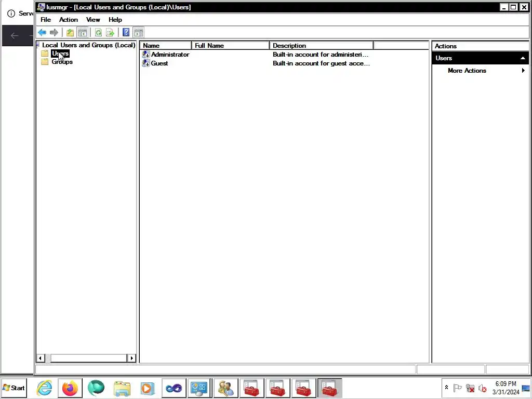Open Help via blue question mark icon

pos(126,33)
